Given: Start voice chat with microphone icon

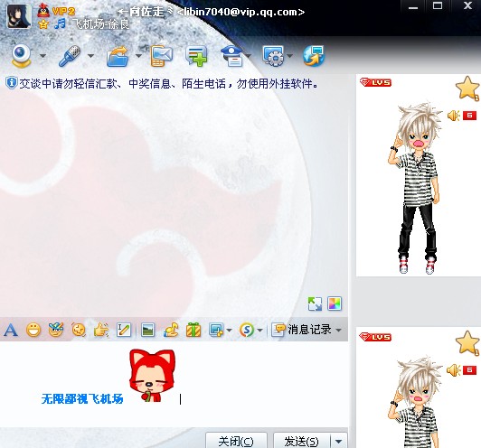Looking at the screenshot, I should (70, 56).
